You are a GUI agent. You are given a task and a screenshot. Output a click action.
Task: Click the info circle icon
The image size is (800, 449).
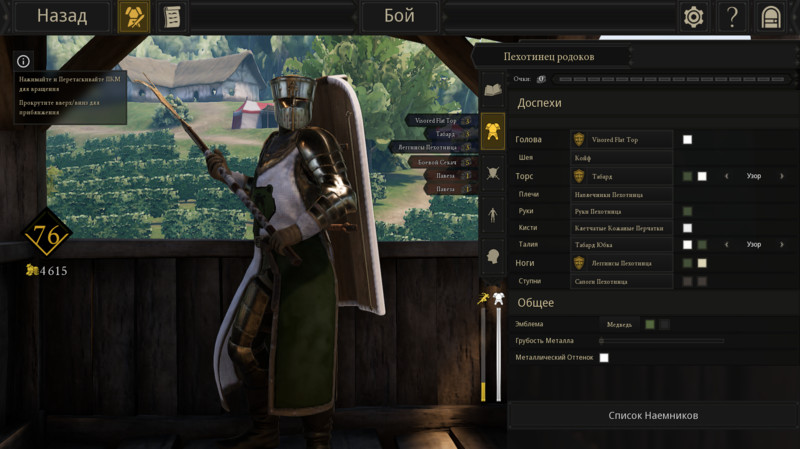(23, 61)
